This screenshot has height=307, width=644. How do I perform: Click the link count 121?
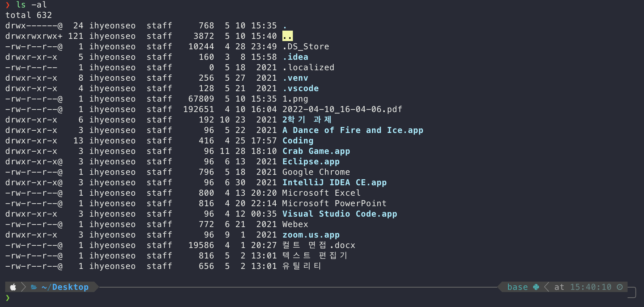(x=76, y=36)
